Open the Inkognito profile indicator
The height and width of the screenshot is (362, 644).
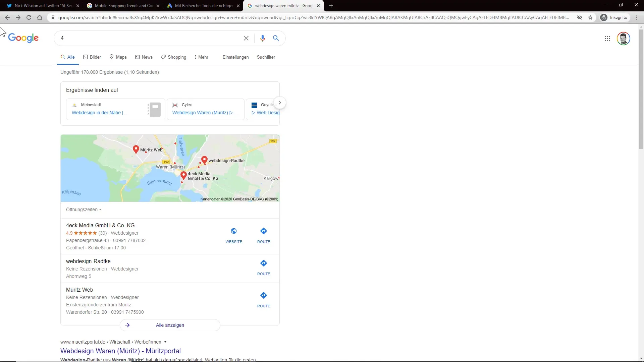tap(614, 17)
